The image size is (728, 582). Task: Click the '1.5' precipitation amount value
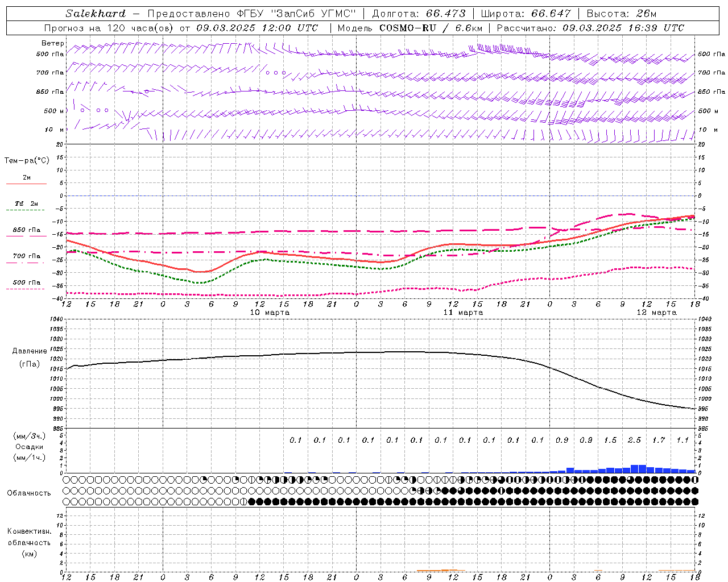[610, 440]
